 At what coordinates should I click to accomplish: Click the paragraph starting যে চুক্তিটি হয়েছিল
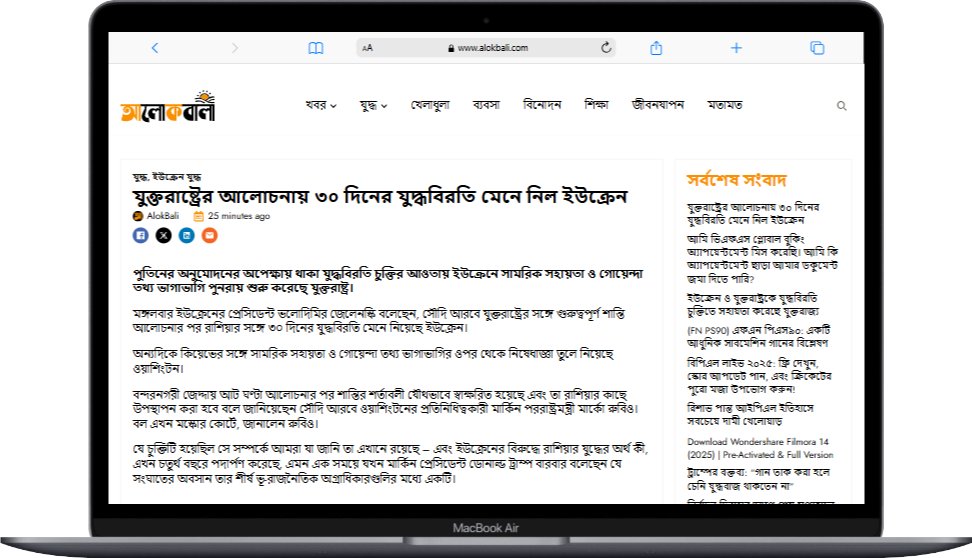391,463
